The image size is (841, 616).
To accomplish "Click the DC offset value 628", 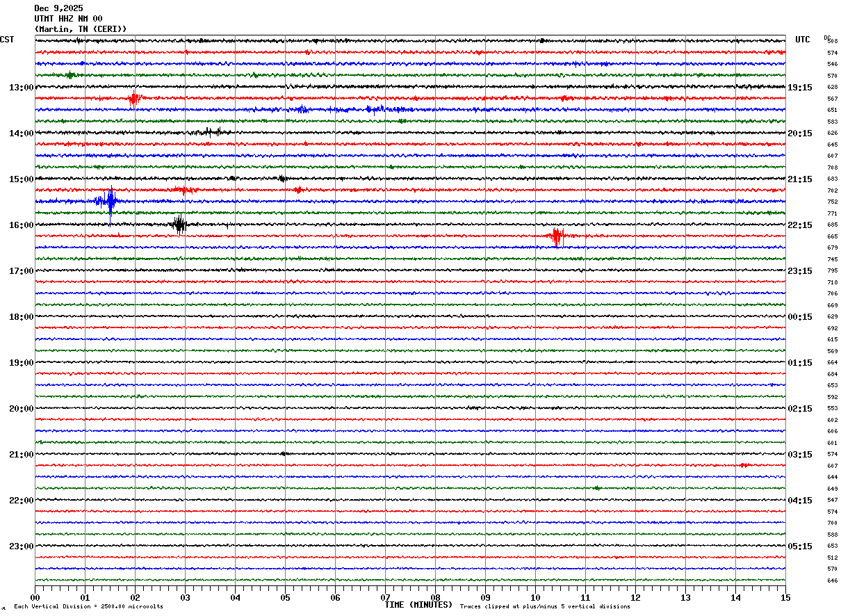I will click(x=832, y=87).
